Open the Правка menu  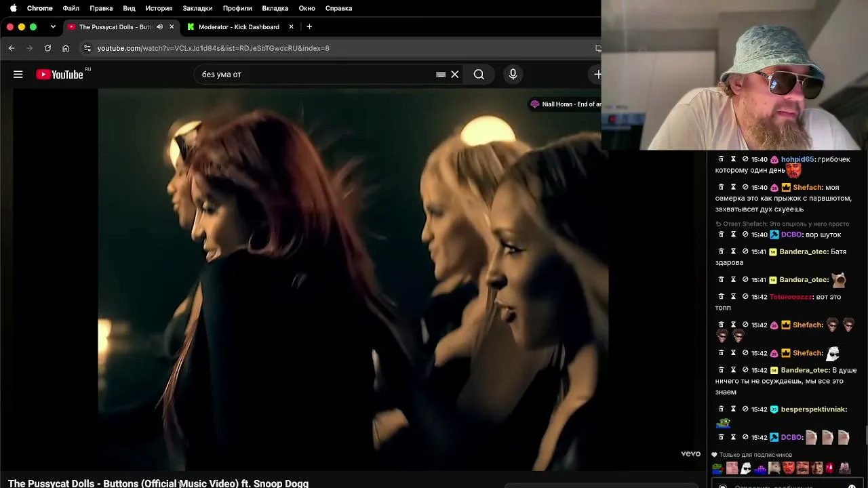pyautogui.click(x=101, y=8)
